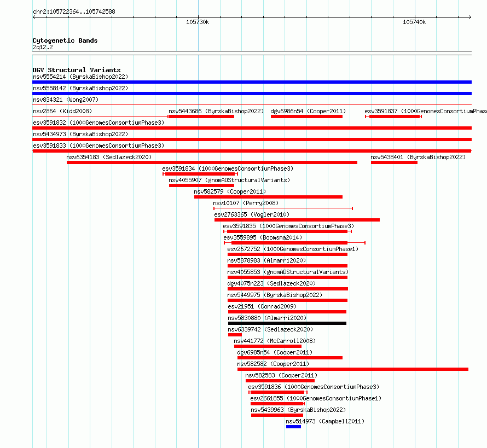Click the nsv2864 (Kidd2008) label
The height and width of the screenshot is (448, 487).
pyautogui.click(x=62, y=111)
